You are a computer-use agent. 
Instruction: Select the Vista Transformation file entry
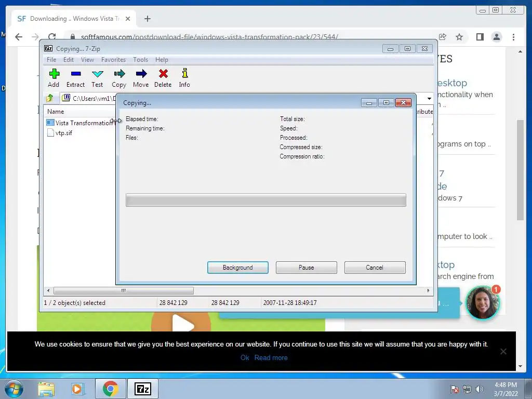pos(81,123)
